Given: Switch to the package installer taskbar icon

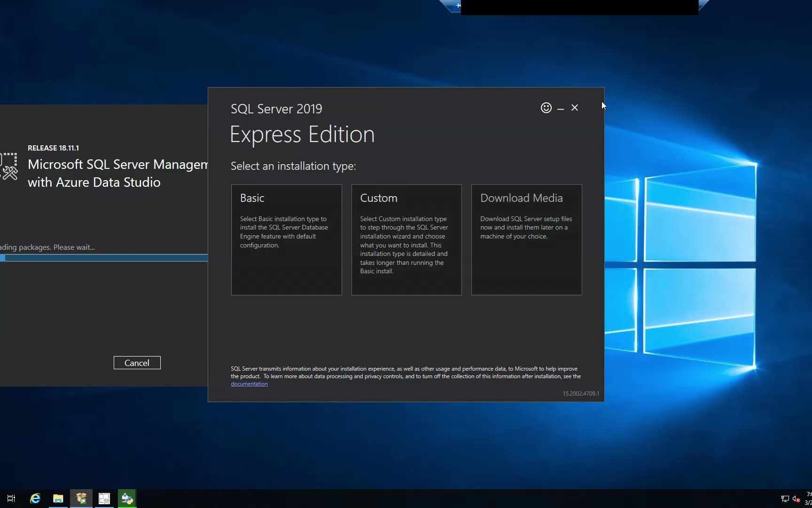Looking at the screenshot, I should [81, 499].
